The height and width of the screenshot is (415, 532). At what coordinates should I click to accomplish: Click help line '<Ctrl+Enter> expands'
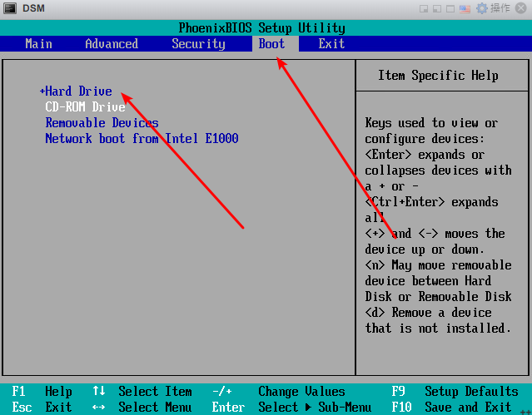click(431, 202)
